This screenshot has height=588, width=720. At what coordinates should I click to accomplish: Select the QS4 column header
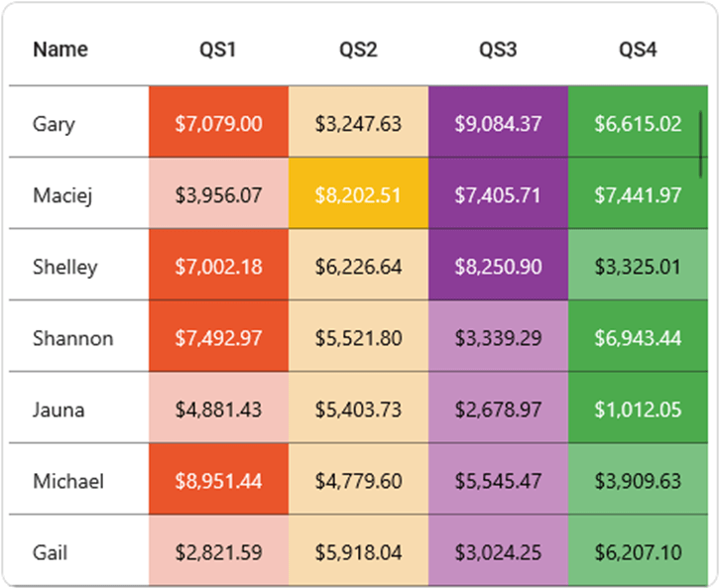[x=638, y=50]
